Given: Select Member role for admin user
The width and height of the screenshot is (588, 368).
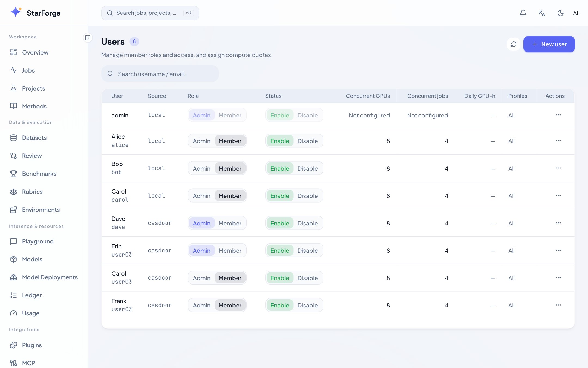Looking at the screenshot, I should (x=230, y=115).
